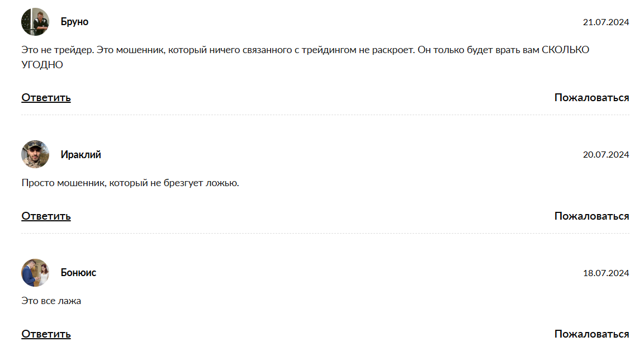Open Бруно's avatar picture
644x351 pixels.
click(x=35, y=22)
